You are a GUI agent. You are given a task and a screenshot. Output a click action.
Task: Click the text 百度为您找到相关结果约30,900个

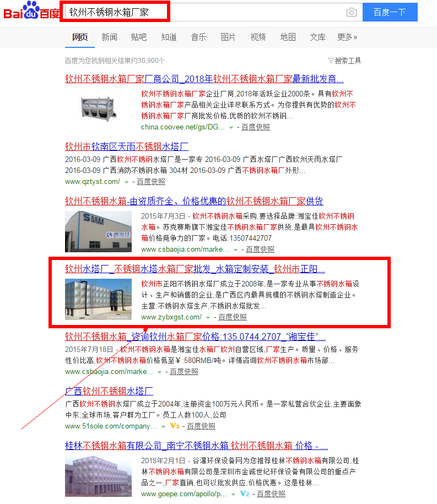pyautogui.click(x=115, y=61)
